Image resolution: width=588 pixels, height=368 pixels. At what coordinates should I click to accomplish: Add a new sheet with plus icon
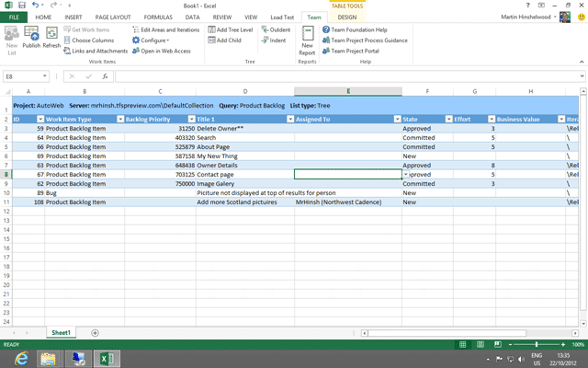click(x=95, y=333)
